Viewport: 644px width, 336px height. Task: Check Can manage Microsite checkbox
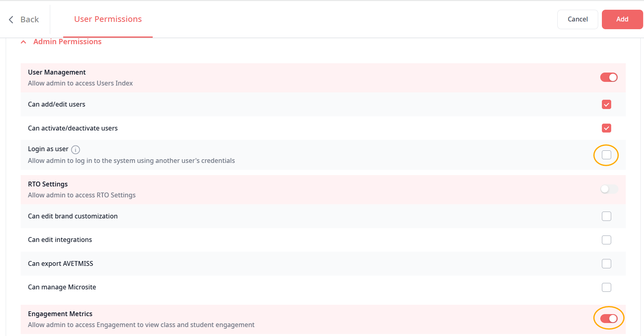point(606,287)
